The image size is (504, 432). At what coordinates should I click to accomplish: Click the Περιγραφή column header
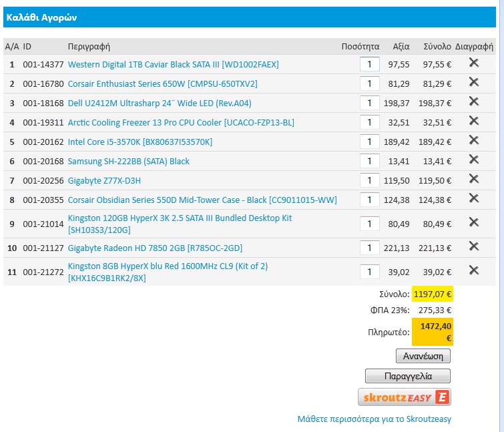(x=89, y=47)
